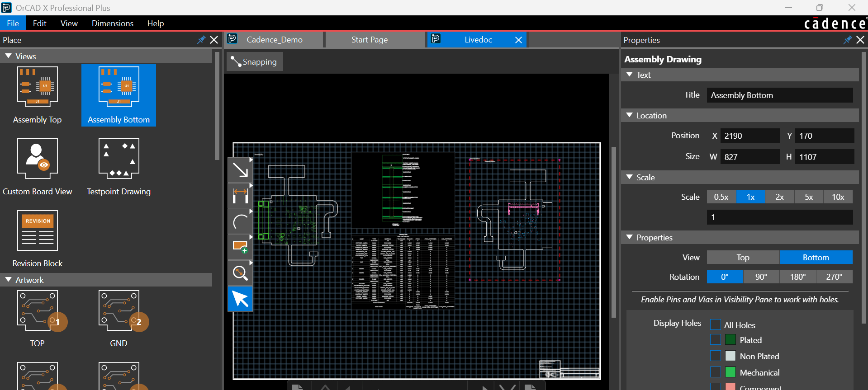This screenshot has height=390, width=868.
Task: Choose the Custom Board View icon
Action: [38, 159]
